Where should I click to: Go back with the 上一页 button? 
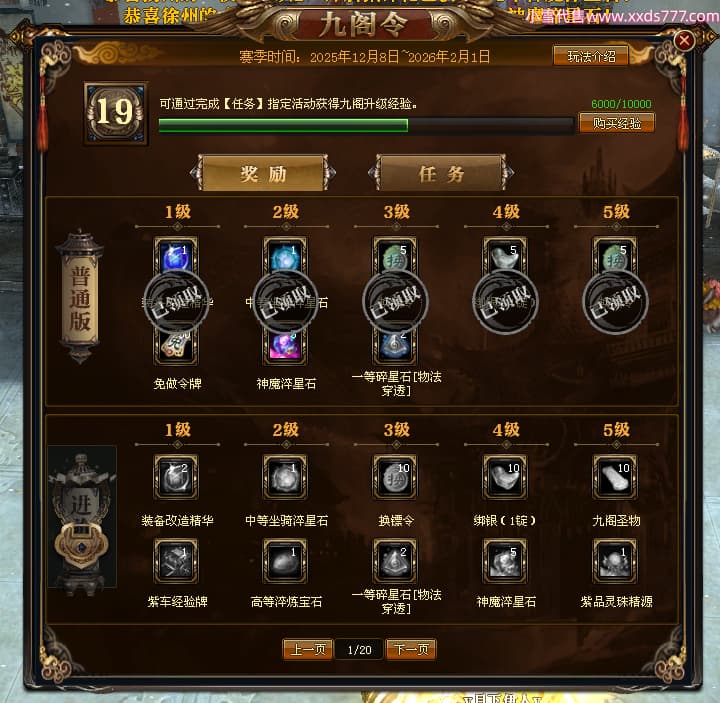coord(308,649)
